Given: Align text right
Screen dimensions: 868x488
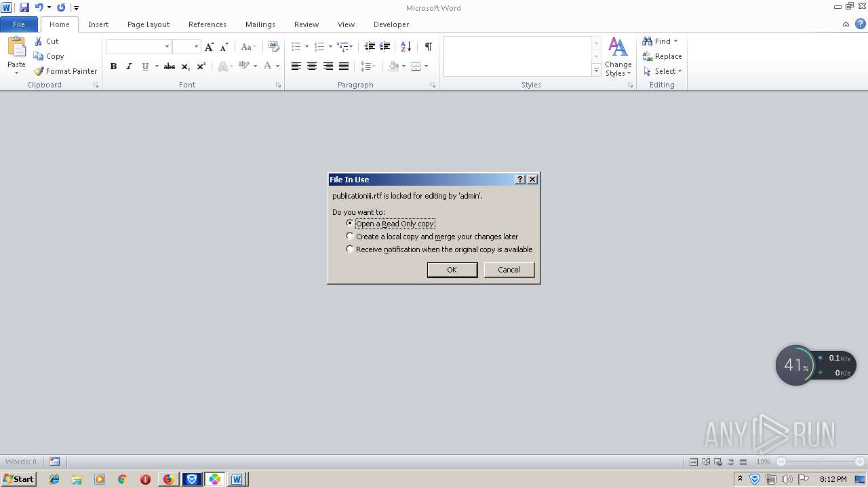Looking at the screenshot, I should [328, 66].
